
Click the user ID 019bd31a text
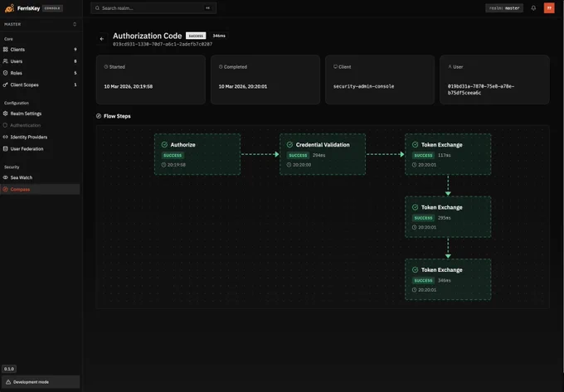coord(480,90)
